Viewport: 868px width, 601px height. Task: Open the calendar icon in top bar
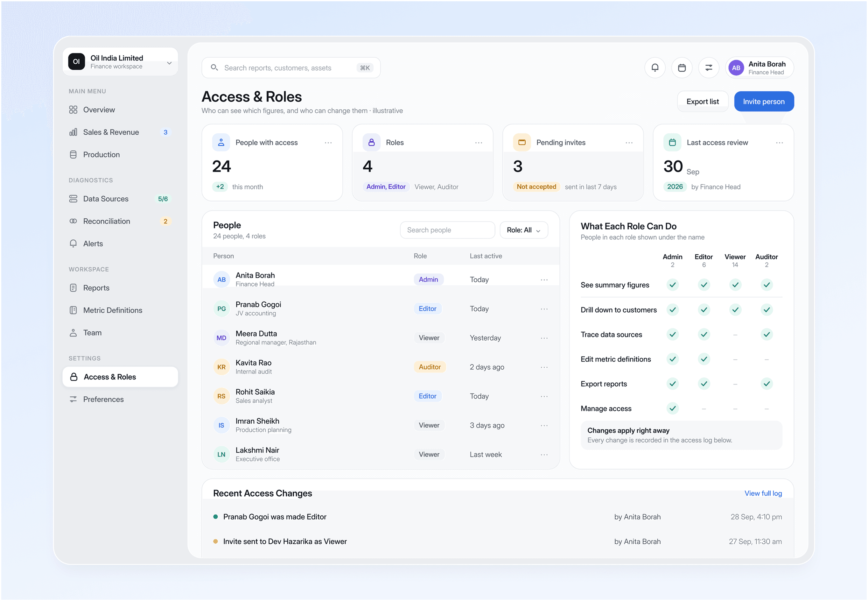click(682, 68)
